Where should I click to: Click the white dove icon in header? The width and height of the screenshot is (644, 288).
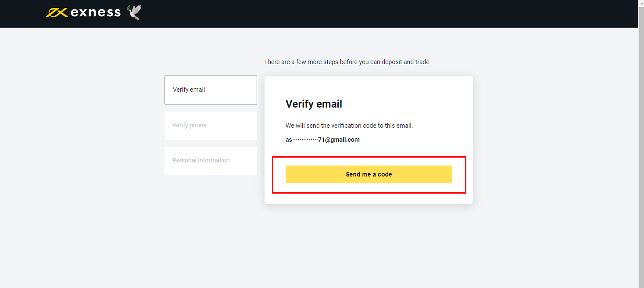[x=134, y=12]
